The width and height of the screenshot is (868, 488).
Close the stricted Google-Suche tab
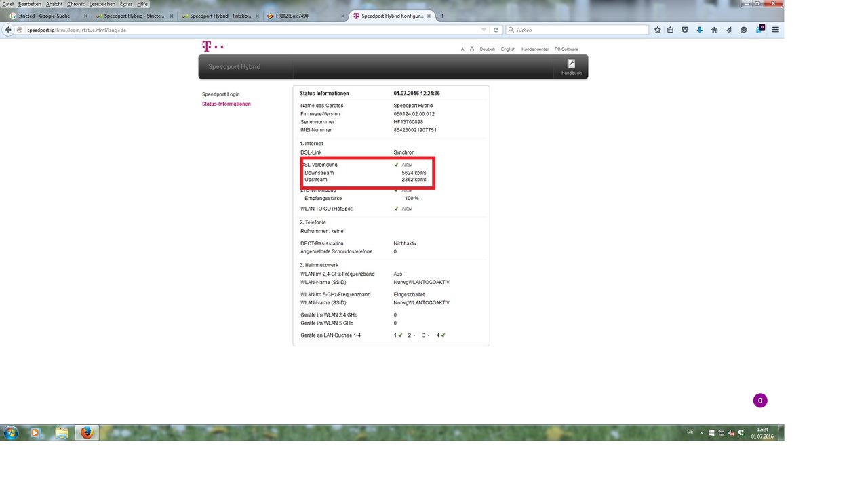tap(85, 16)
